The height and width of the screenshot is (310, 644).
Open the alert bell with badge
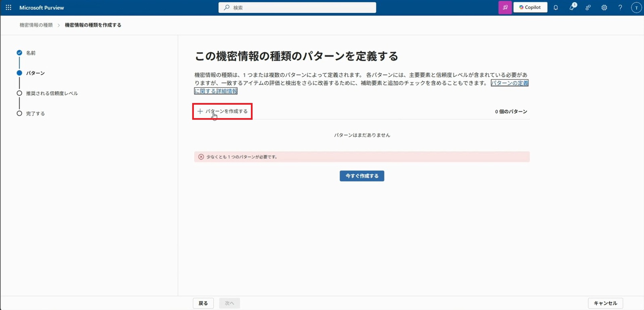click(572, 7)
